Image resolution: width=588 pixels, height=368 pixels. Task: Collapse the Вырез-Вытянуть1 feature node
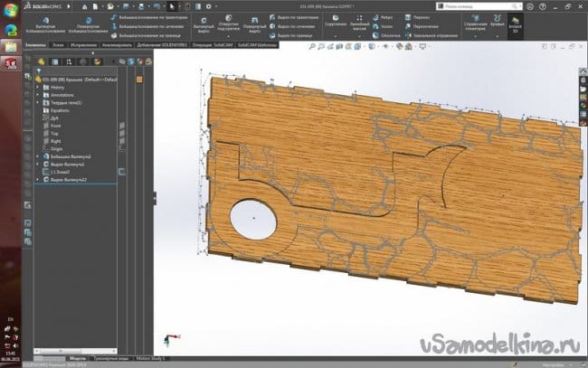[x=37, y=164]
